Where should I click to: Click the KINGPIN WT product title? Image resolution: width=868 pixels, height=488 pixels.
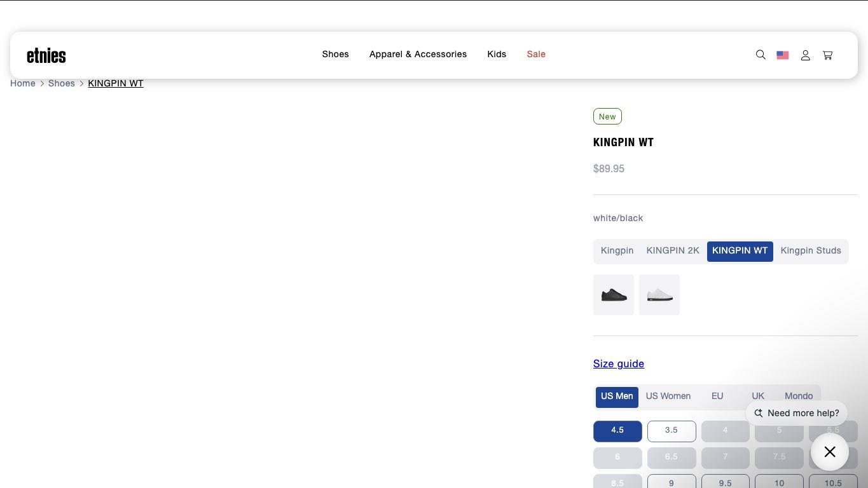pyautogui.click(x=623, y=142)
